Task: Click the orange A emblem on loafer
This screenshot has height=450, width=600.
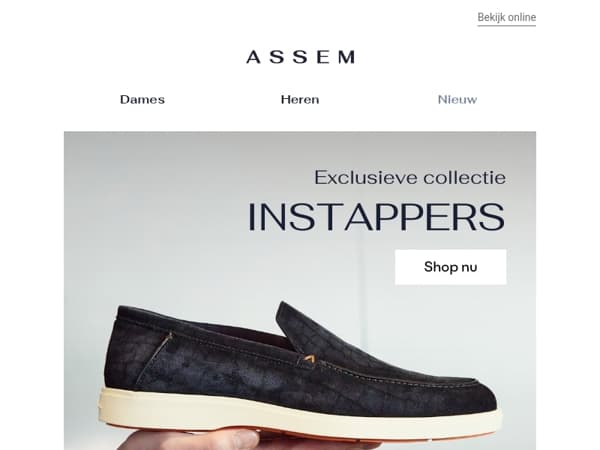Action: (308, 358)
